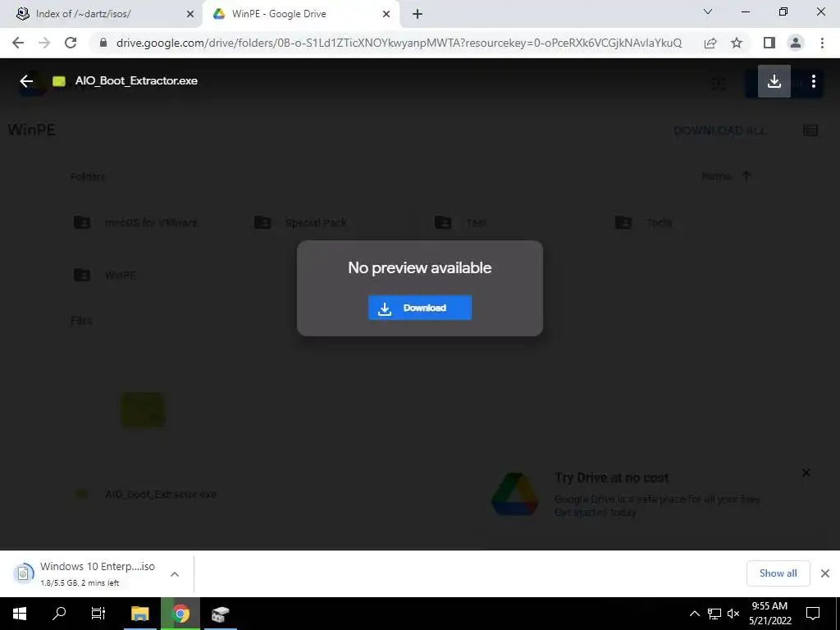The height and width of the screenshot is (630, 840).
Task: Close the downloads bar
Action: 825,573
